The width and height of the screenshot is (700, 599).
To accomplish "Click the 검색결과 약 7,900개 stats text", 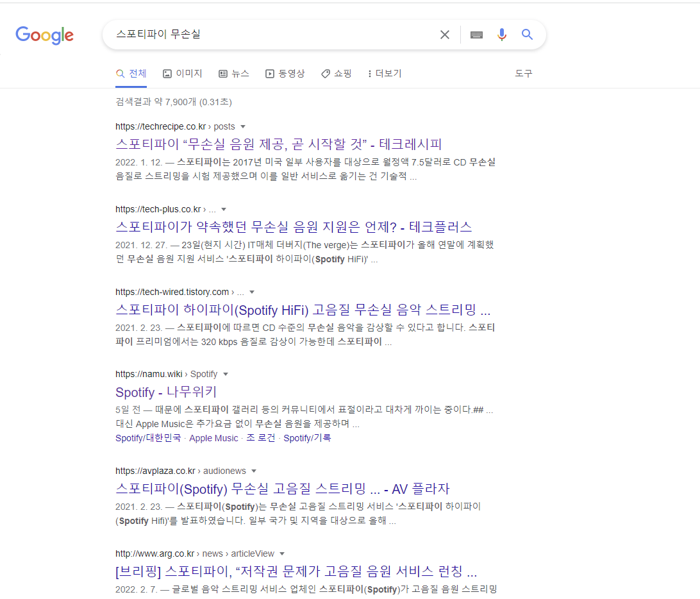I will [x=174, y=102].
